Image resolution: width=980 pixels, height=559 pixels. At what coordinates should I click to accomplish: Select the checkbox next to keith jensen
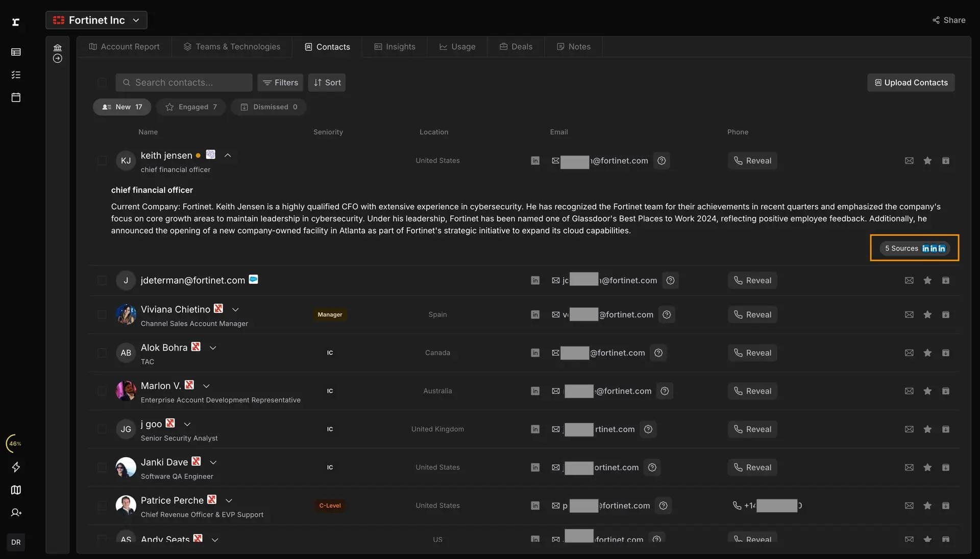click(x=102, y=160)
